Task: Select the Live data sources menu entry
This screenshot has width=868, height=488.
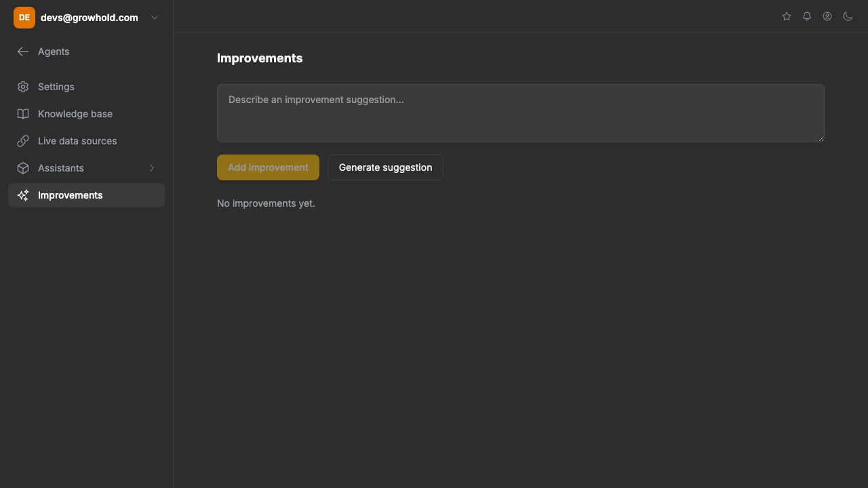Action: click(x=77, y=141)
